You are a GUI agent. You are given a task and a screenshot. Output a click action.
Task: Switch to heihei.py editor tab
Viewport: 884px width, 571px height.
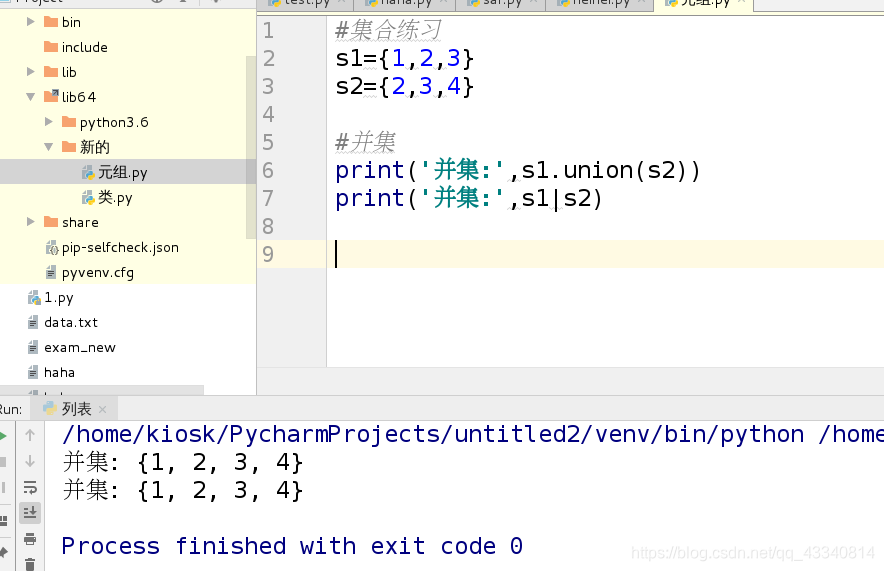599,3
